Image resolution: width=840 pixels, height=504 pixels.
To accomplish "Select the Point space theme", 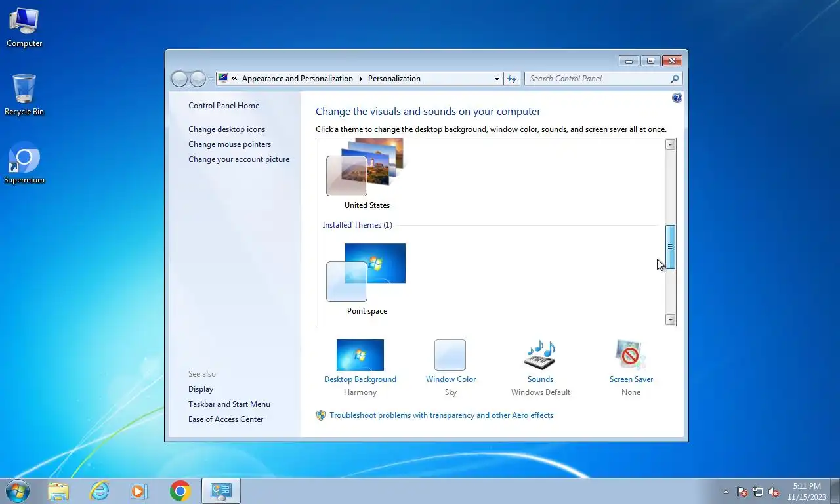I will [x=367, y=280].
